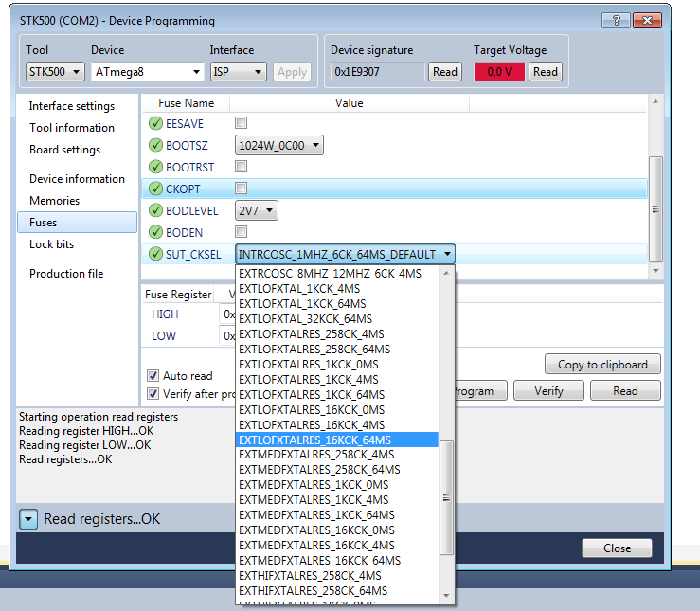Viewport: 700px width, 611px height.
Task: Choose EXTMEDFXTALRES_258CK_4MS option
Action: pyautogui.click(x=337, y=455)
